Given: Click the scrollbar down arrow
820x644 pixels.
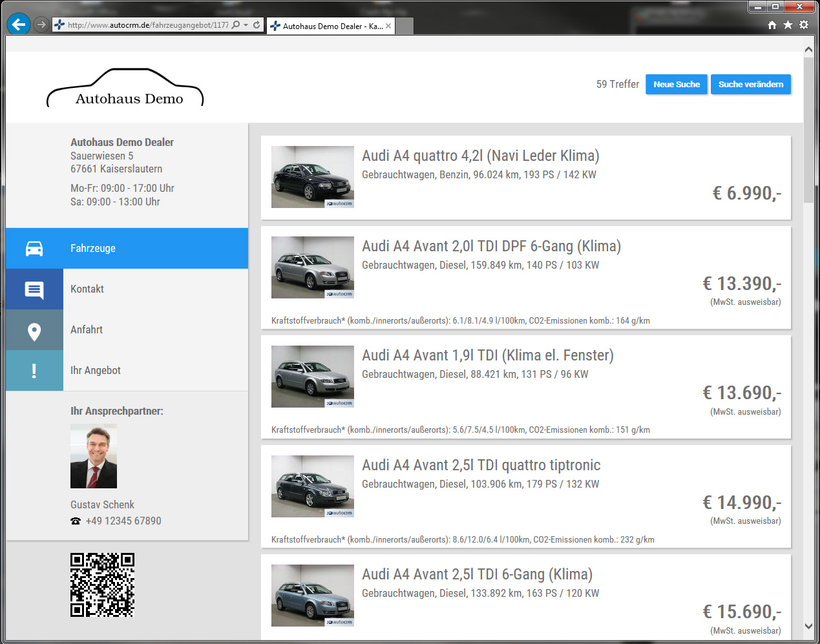Looking at the screenshot, I should coord(808,626).
